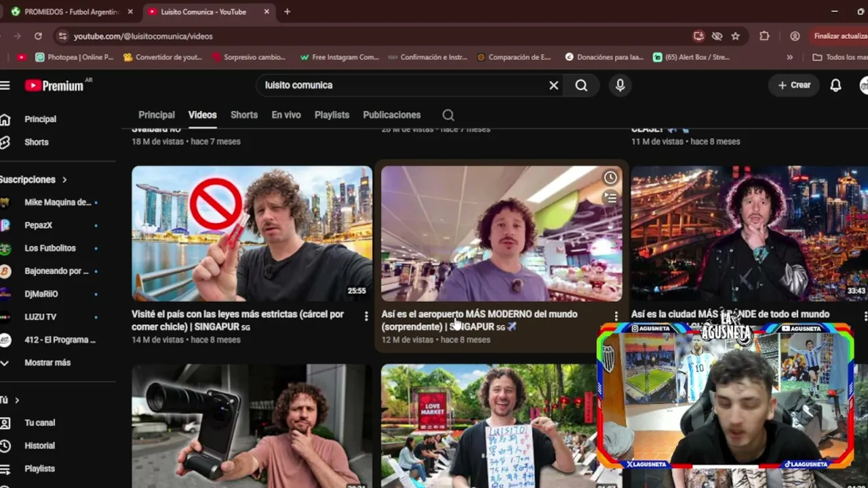Bookmark this page with the star icon
This screenshot has height=488, width=868.
[x=735, y=36]
